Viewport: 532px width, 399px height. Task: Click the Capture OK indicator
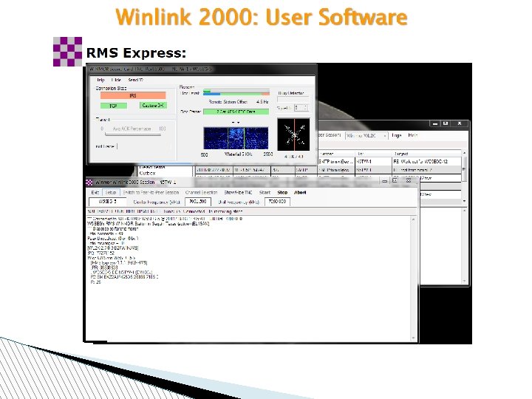coord(153,106)
